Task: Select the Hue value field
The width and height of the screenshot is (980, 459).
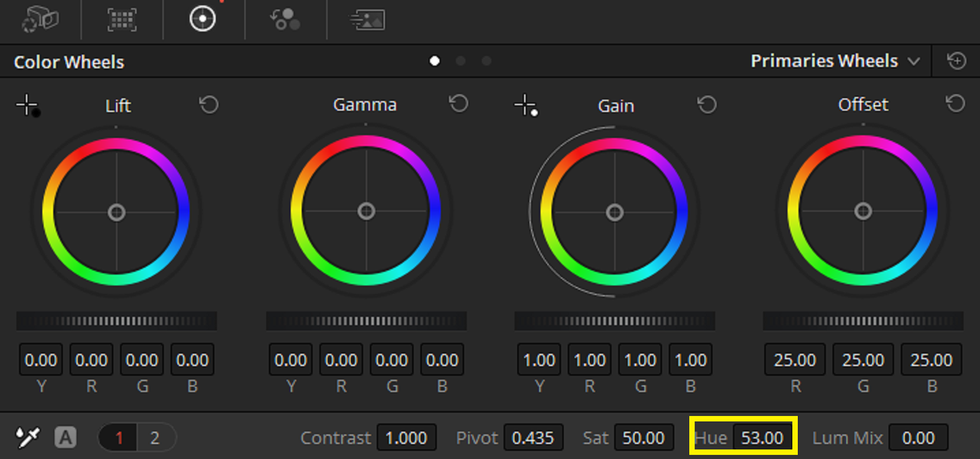Action: (762, 438)
